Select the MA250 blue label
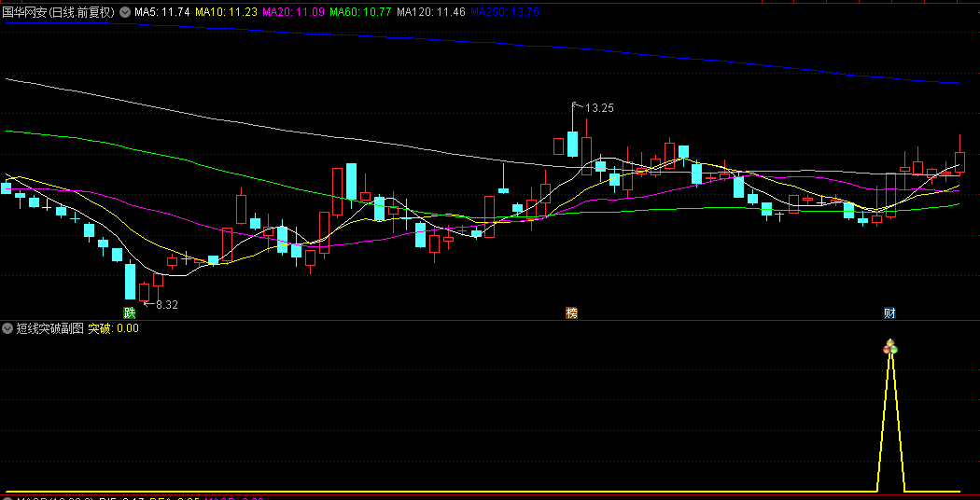 [x=505, y=12]
